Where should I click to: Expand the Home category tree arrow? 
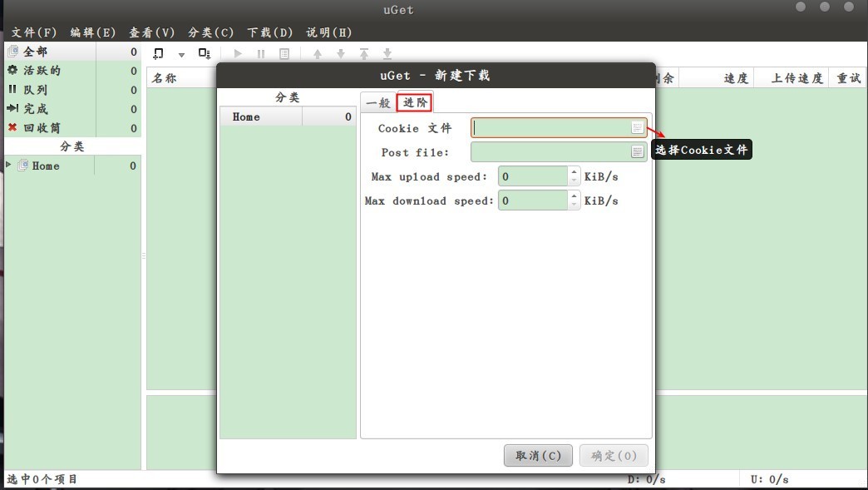click(8, 165)
